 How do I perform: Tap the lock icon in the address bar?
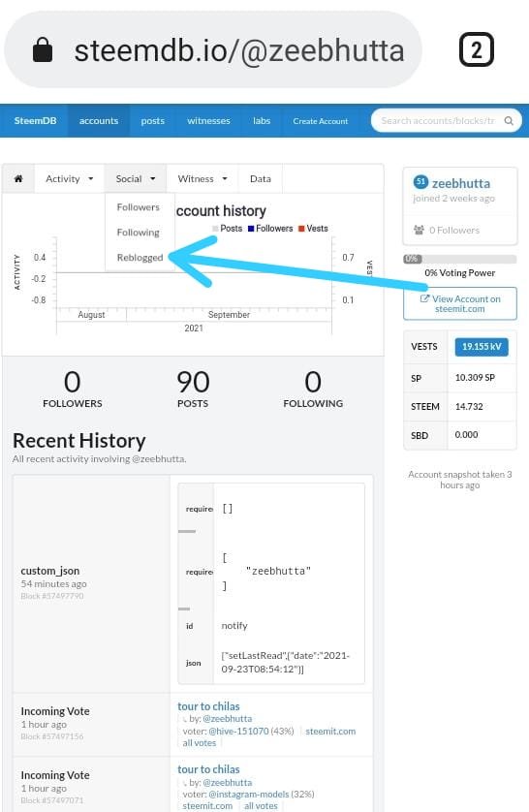coord(43,49)
